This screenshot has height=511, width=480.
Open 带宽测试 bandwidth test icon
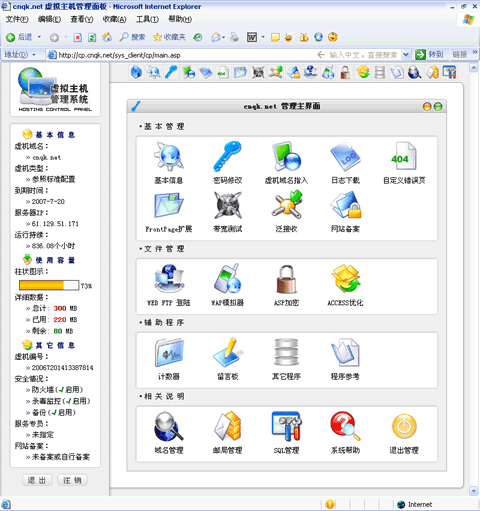(227, 205)
